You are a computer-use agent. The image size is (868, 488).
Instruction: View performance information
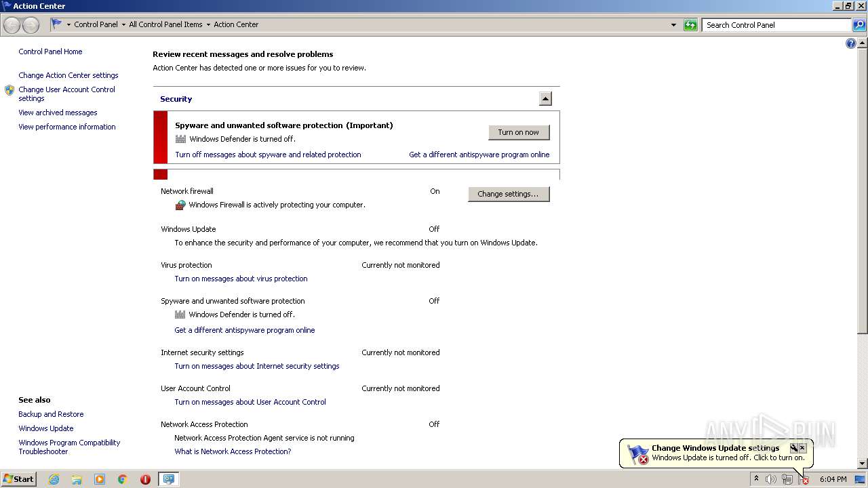coord(67,127)
